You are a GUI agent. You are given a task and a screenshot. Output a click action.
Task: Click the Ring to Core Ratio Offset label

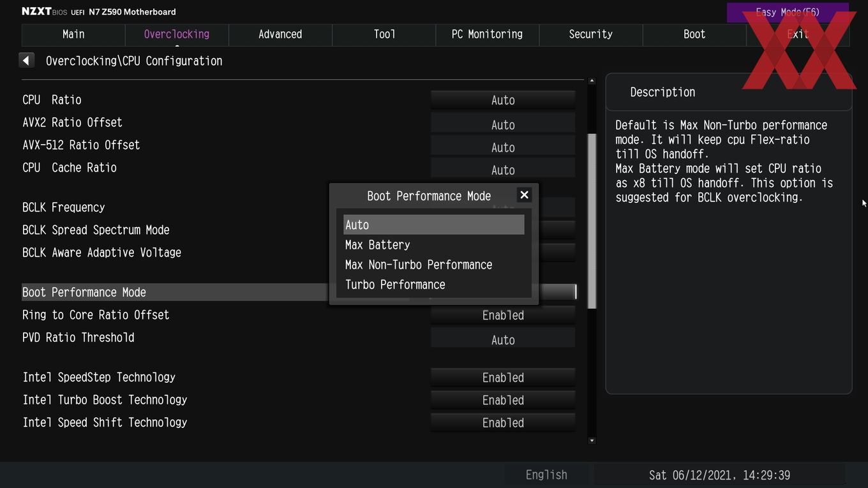[96, 315]
